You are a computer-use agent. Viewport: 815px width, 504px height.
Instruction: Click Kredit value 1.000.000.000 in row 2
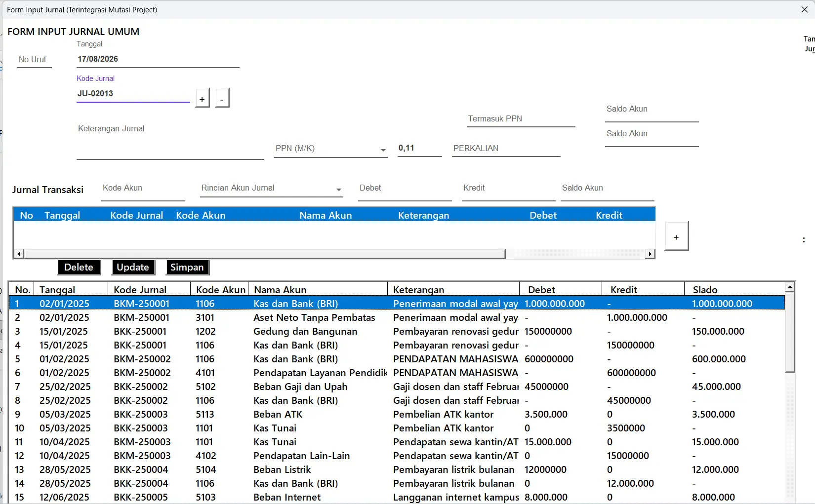[637, 317]
